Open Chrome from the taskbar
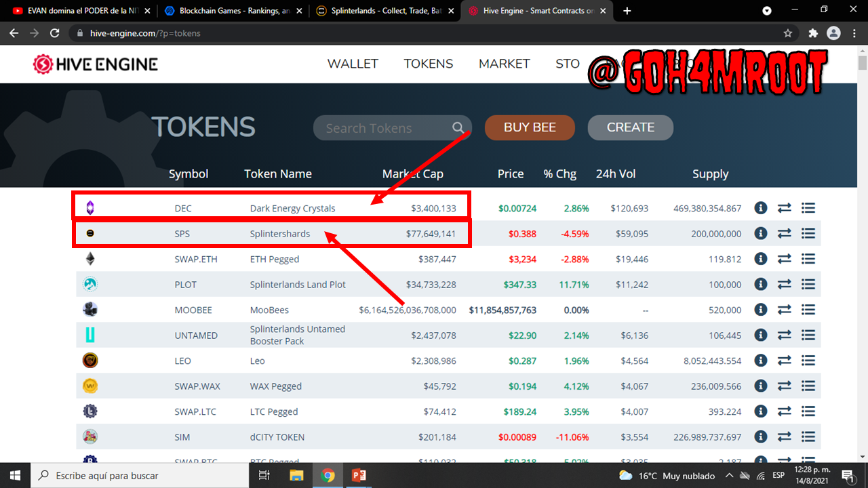 coord(328,475)
